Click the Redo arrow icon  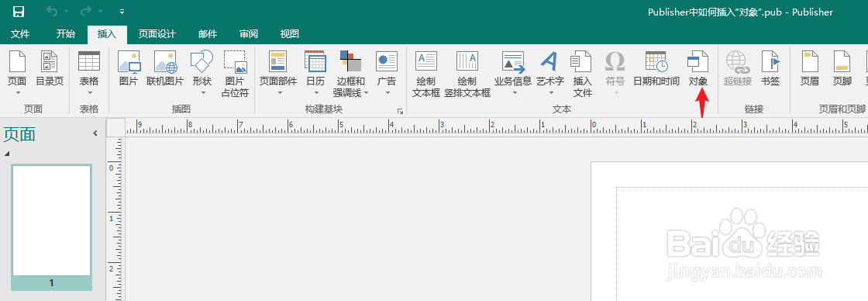(x=86, y=11)
